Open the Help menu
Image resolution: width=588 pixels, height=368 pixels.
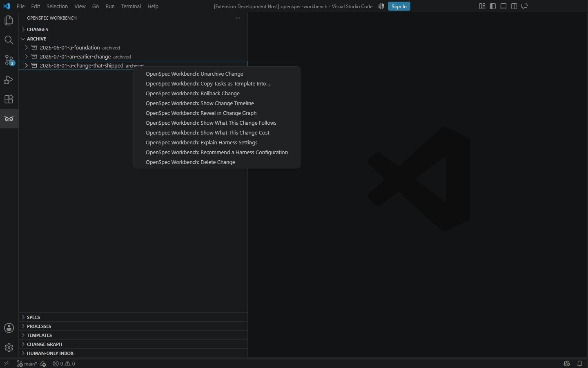coord(153,6)
